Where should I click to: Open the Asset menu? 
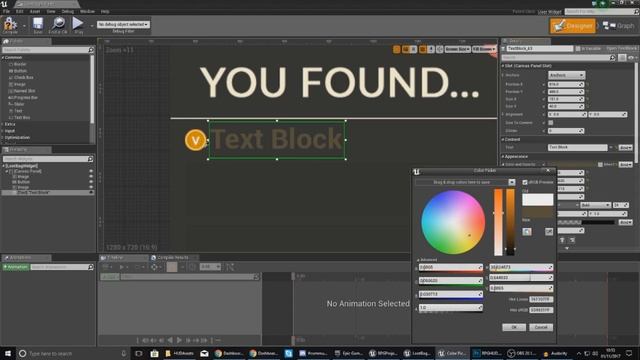[35, 11]
